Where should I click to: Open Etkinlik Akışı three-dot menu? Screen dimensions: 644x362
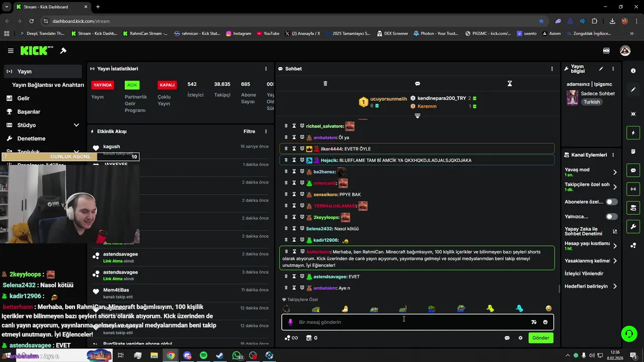click(266, 132)
